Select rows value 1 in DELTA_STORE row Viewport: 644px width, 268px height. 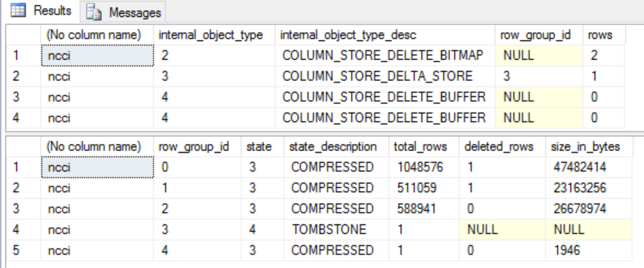(604, 76)
